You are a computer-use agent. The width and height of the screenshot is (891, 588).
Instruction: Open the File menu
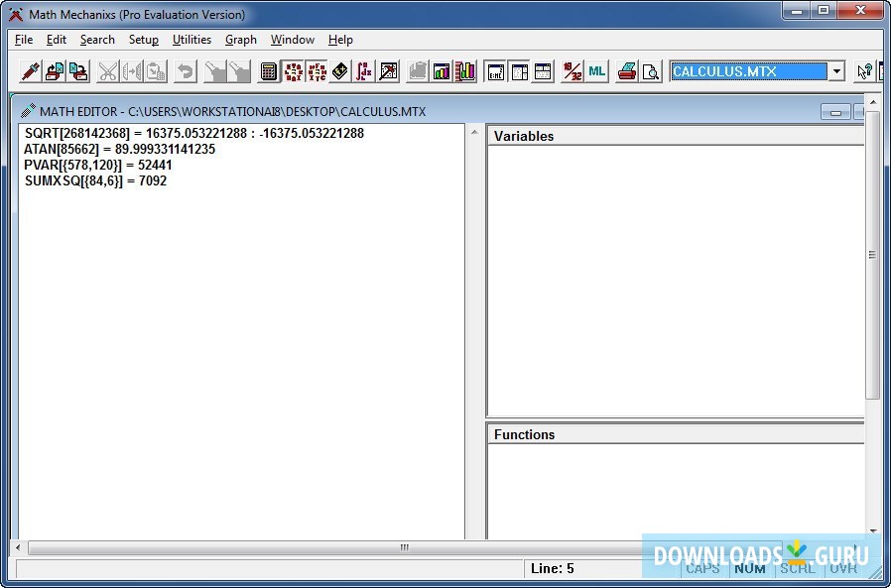click(24, 40)
